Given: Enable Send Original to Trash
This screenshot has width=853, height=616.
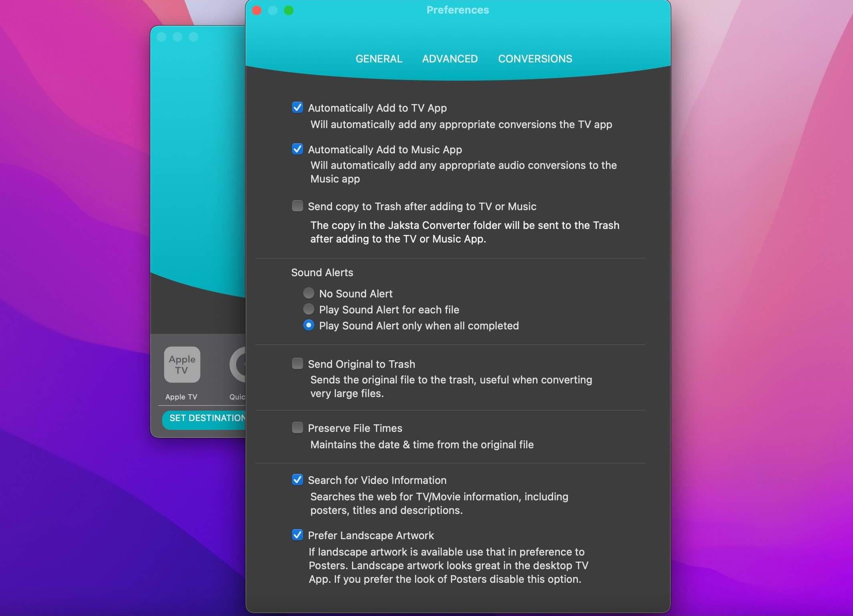Looking at the screenshot, I should pos(297,364).
